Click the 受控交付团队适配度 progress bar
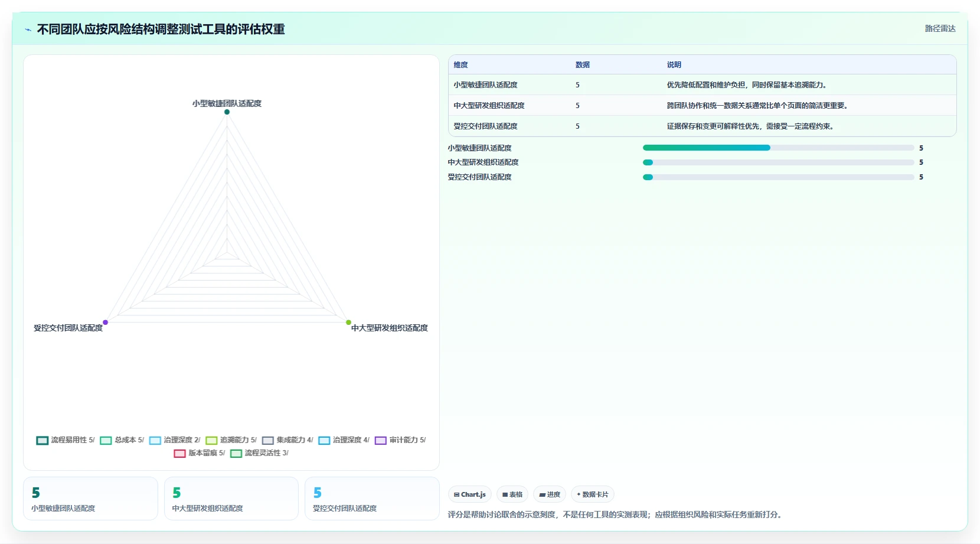Viewport: 980px width, 544px height. (778, 177)
